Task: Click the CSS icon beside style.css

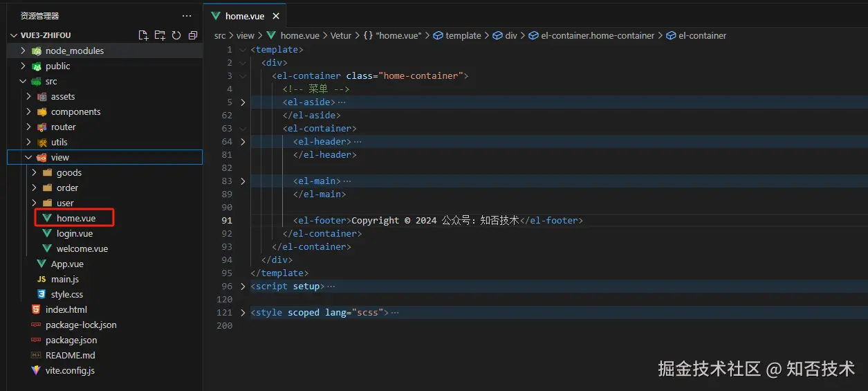Action: (x=41, y=294)
